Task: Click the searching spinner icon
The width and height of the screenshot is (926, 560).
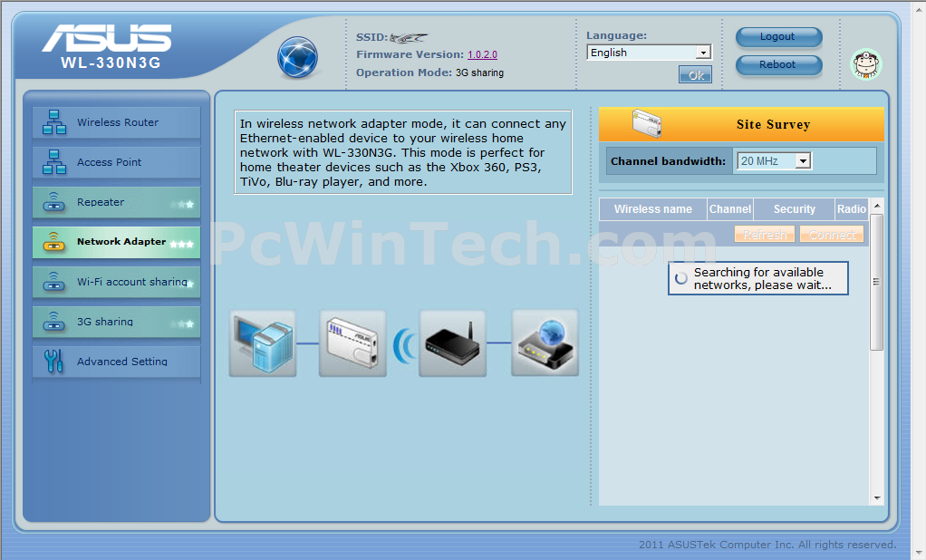Action: coord(681,278)
